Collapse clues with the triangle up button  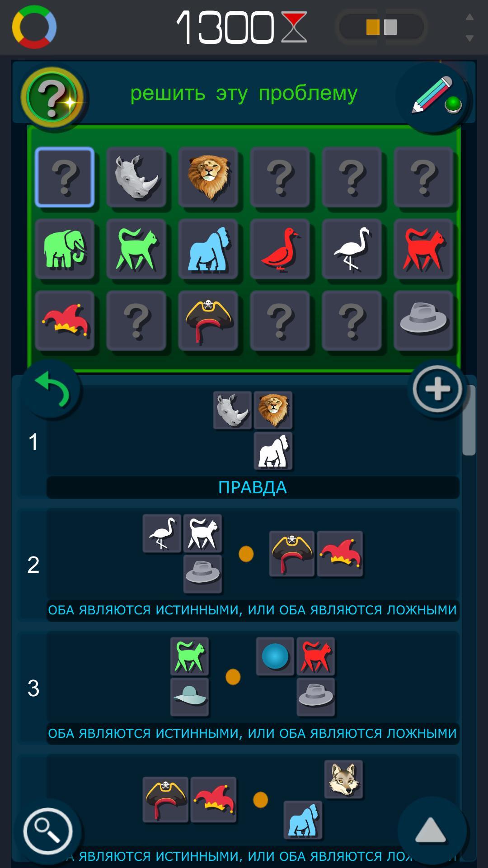coord(431,831)
